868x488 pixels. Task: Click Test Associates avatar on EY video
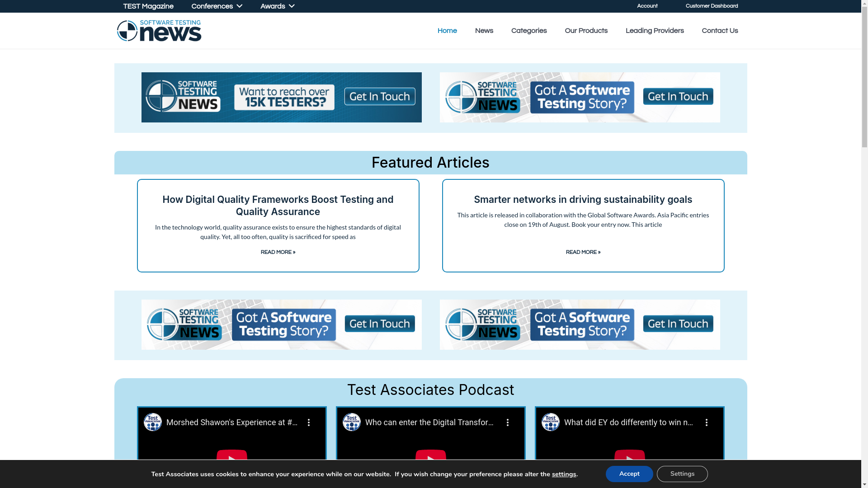[551, 422]
